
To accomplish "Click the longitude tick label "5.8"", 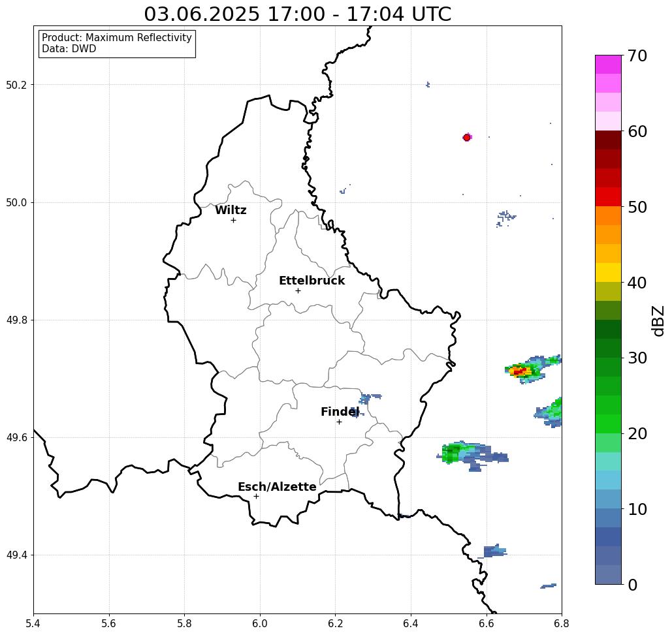I will [184, 623].
